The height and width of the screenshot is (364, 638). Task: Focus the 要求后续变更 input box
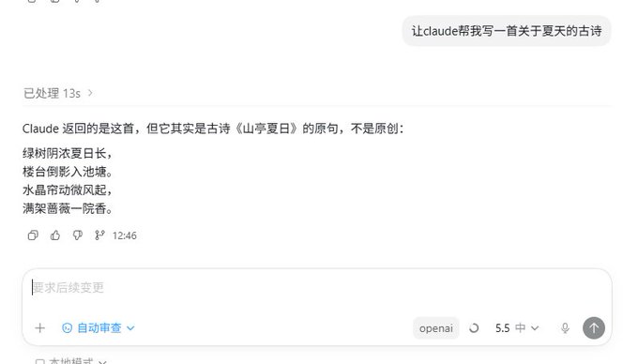tap(317, 288)
